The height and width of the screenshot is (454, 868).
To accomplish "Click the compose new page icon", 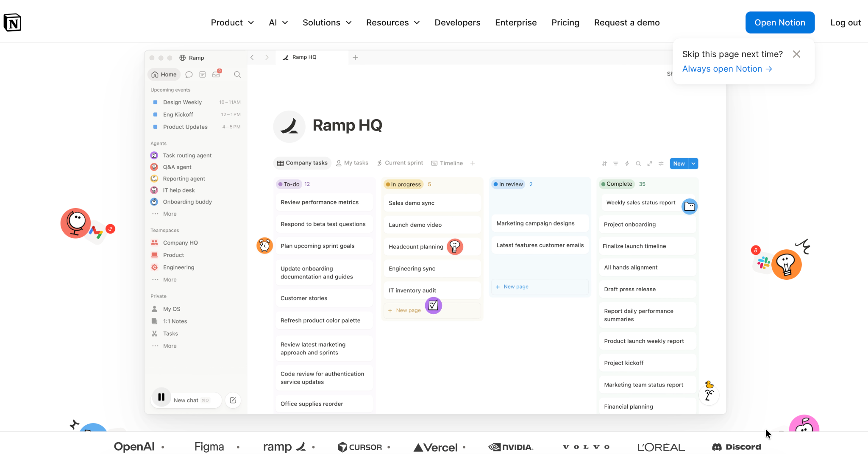I will (233, 400).
